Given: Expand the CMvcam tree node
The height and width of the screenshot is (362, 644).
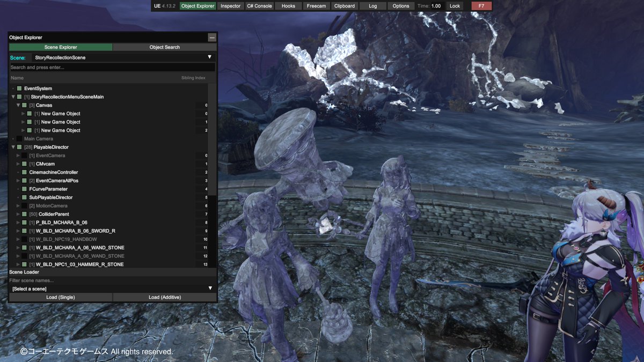Looking at the screenshot, I should click(18, 164).
